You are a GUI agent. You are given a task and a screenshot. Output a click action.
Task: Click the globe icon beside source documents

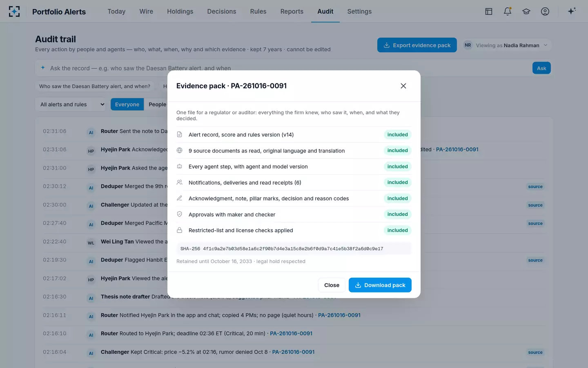pyautogui.click(x=179, y=150)
